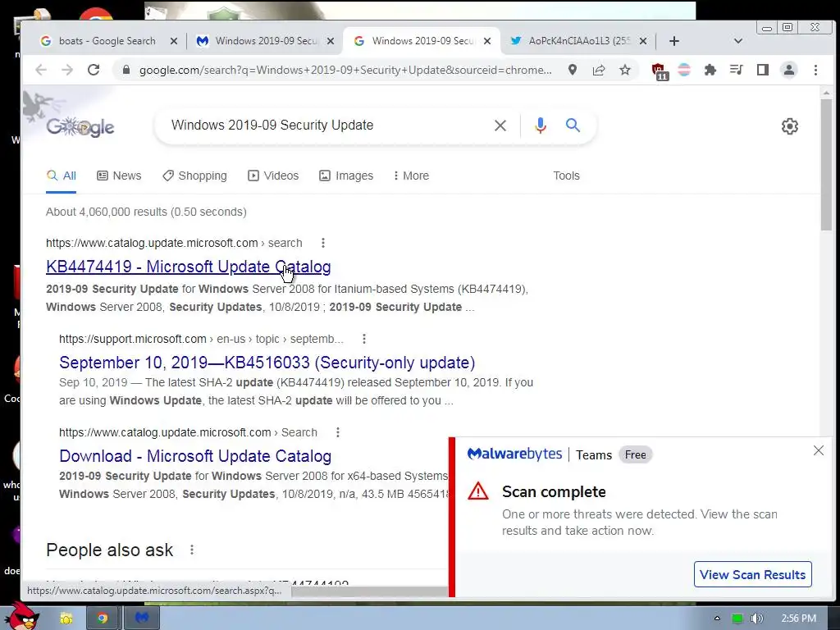
Task: Share this page via share icon
Action: pyautogui.click(x=598, y=71)
